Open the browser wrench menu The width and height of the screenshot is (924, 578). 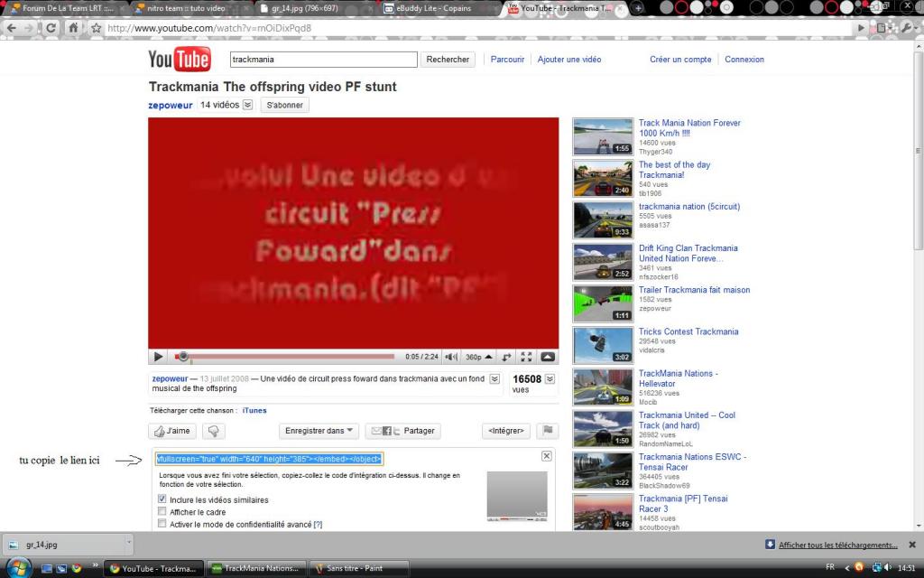point(906,27)
